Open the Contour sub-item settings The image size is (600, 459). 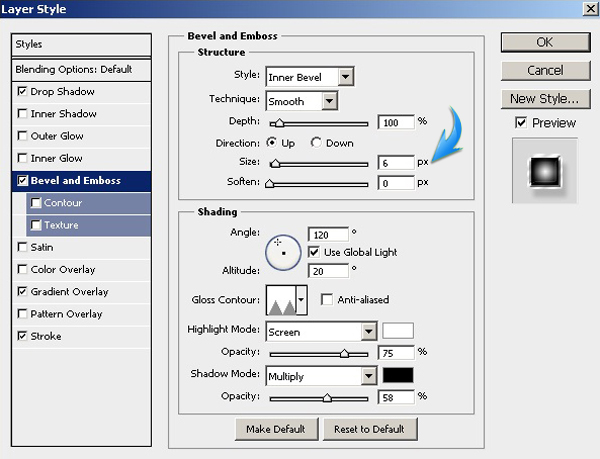[x=62, y=203]
